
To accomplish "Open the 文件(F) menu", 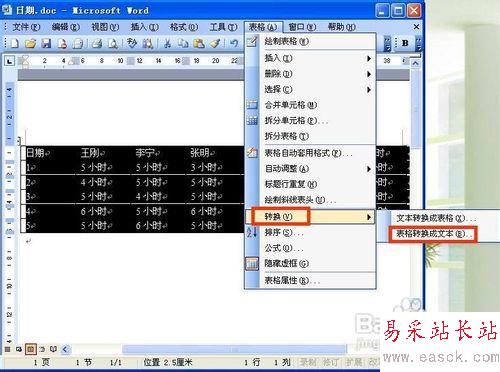I will pyautogui.click(x=26, y=27).
